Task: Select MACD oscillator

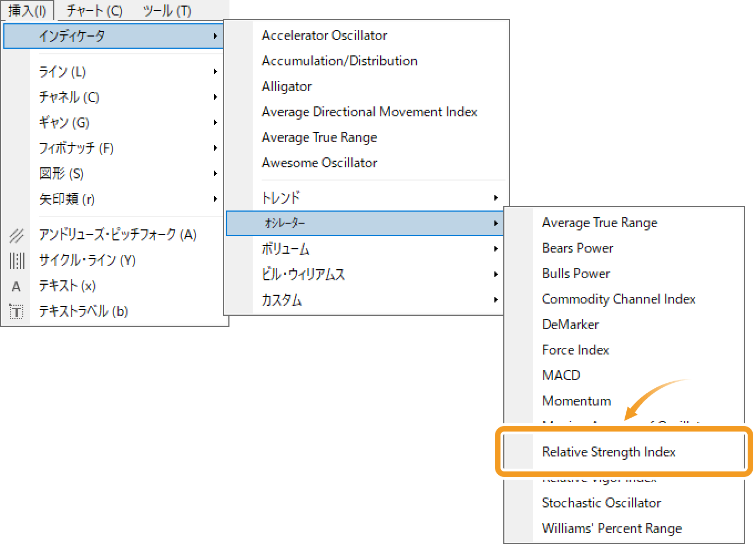Action: tap(561, 376)
